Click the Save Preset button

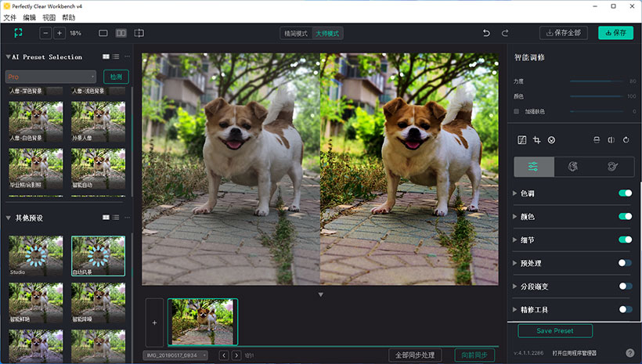554,330
